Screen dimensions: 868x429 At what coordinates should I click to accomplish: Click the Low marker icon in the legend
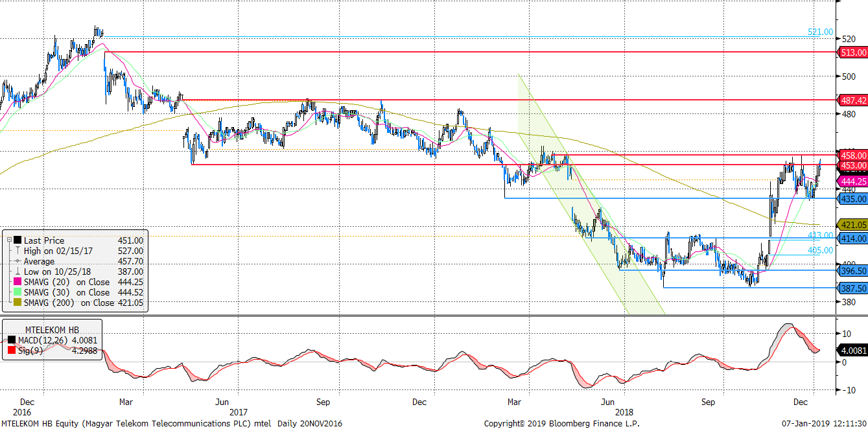(x=18, y=272)
